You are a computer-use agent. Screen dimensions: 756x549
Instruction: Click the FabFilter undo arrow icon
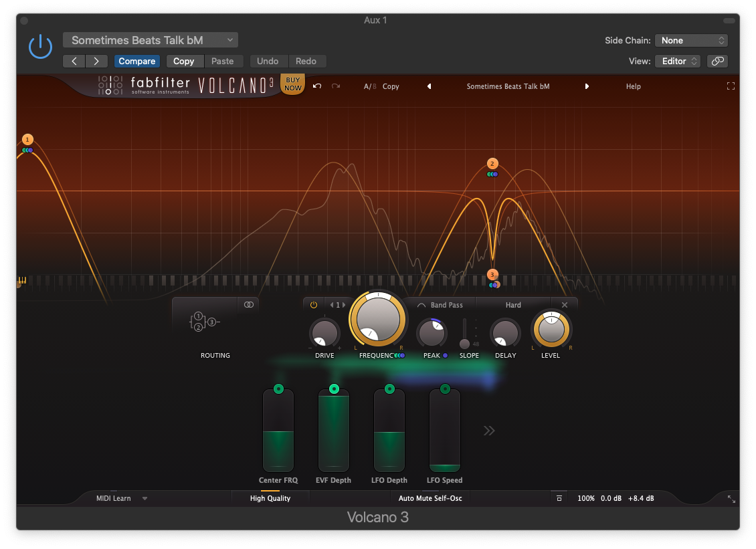coord(317,86)
